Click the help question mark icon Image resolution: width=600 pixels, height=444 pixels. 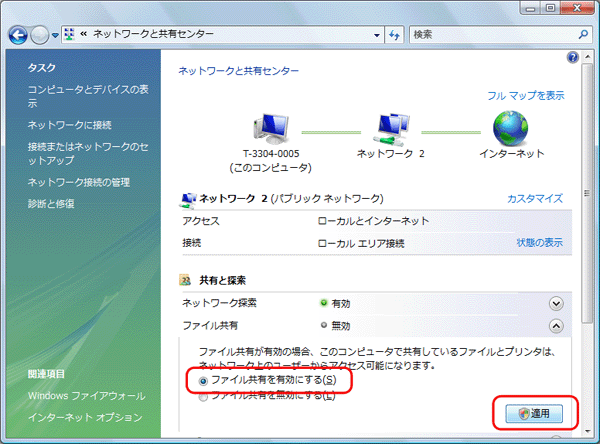click(x=573, y=59)
